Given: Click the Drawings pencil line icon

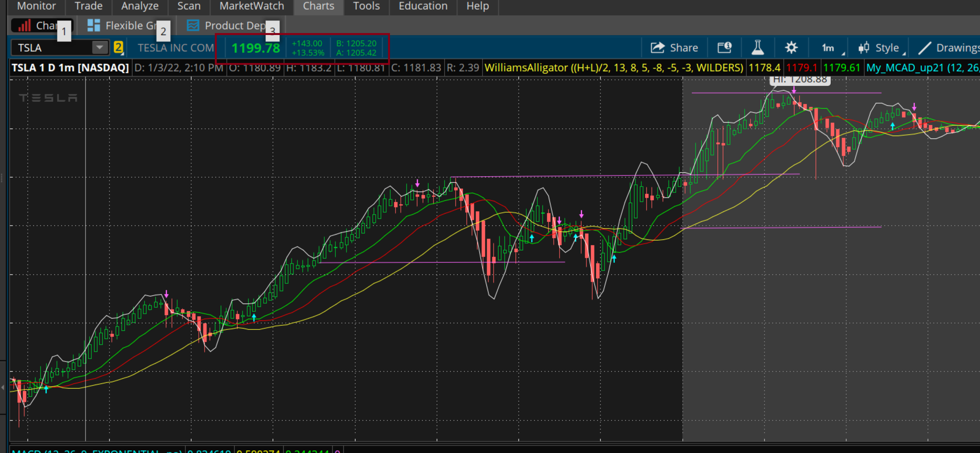Looking at the screenshot, I should click(x=924, y=48).
